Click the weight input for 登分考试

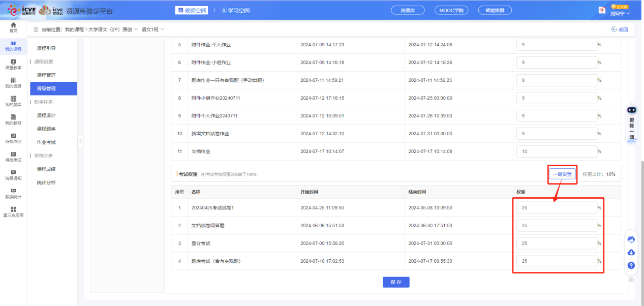[557, 243]
